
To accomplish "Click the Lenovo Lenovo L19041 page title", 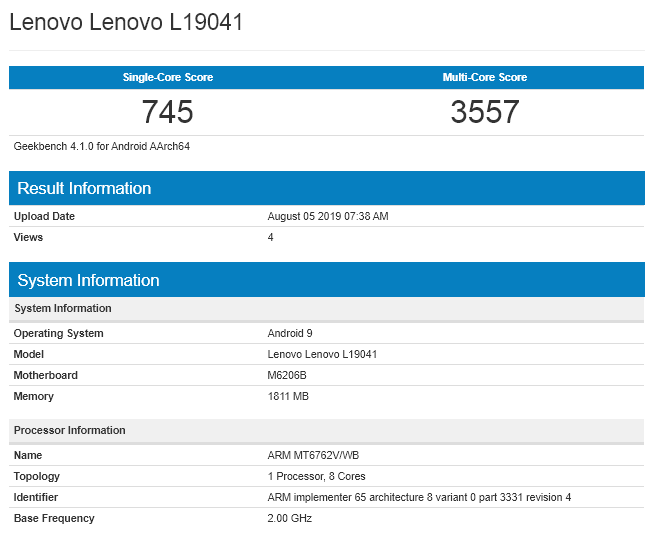I will (x=126, y=22).
